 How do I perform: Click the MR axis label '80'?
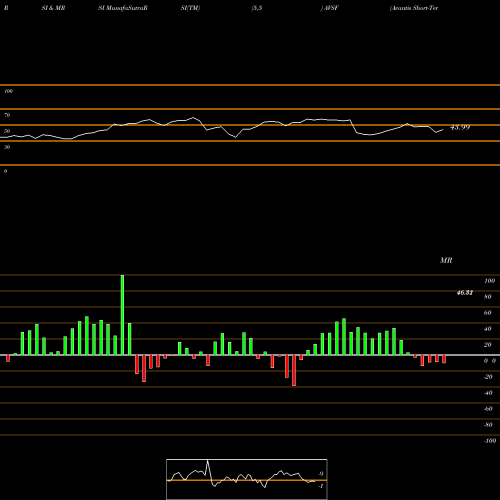point(488,297)
